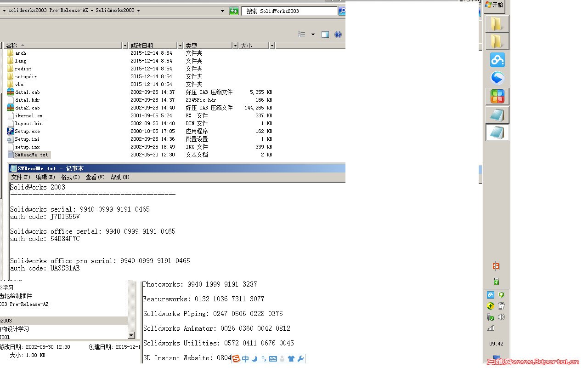Open the colorful four-square app on taskbar
The width and height of the screenshot is (588, 368).
point(498,97)
